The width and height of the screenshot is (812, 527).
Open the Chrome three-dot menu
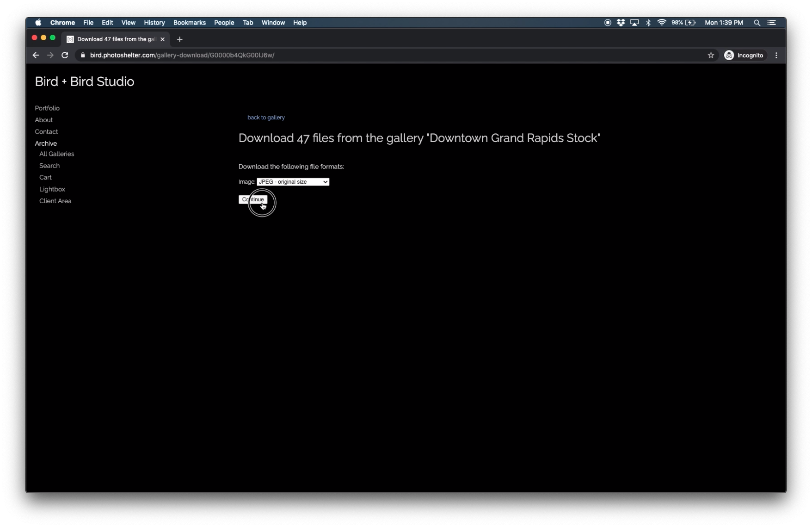[x=776, y=55]
